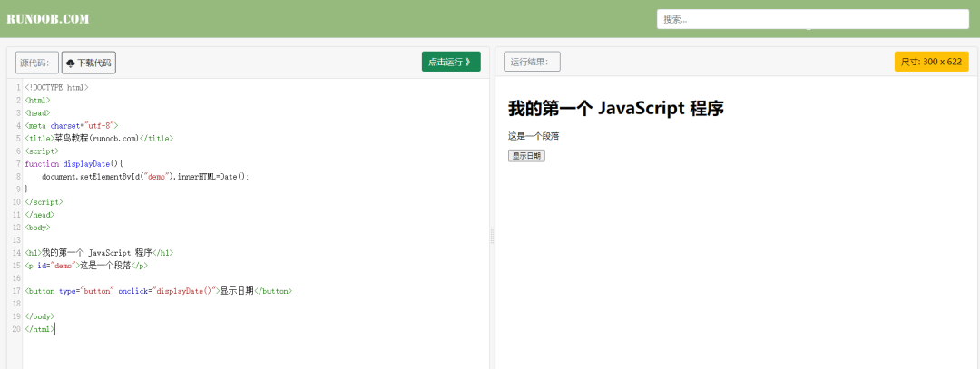Viewport: 980px width, 369px height.
Task: Click the meta charset="utf-8" line
Action: click(72, 125)
